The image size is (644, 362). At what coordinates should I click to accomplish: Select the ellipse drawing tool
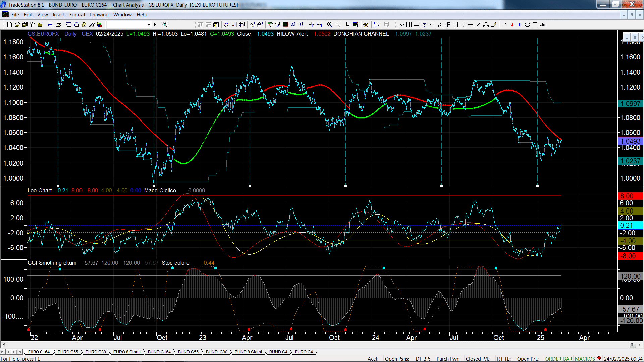coord(527,25)
